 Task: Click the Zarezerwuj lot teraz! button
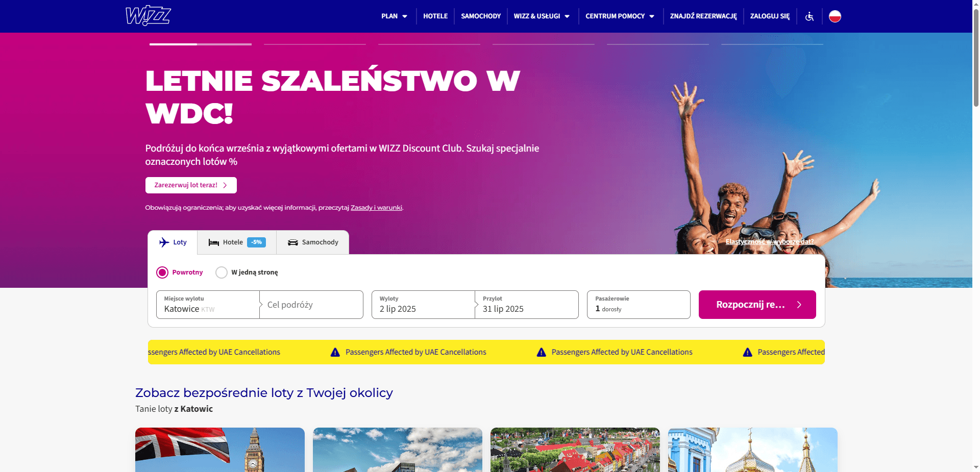[191, 185]
